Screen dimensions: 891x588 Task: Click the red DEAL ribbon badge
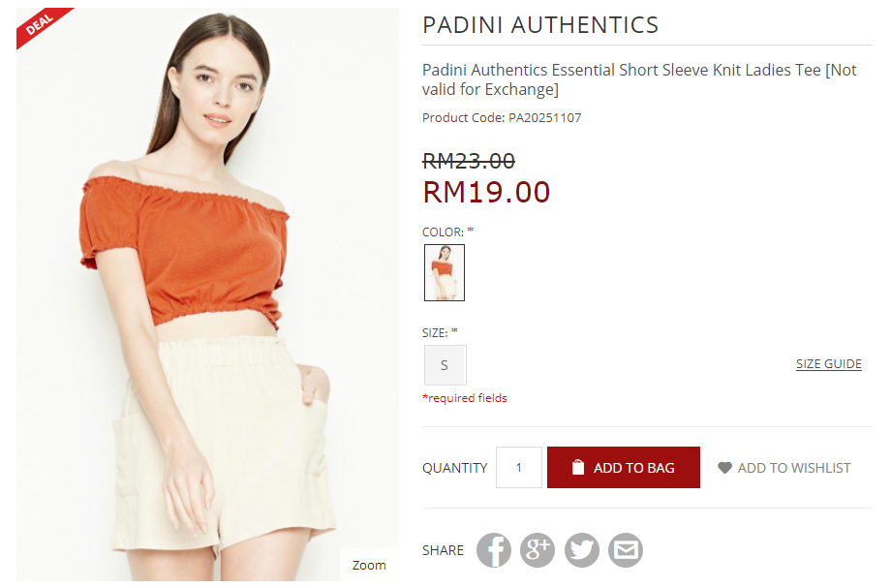(43, 25)
